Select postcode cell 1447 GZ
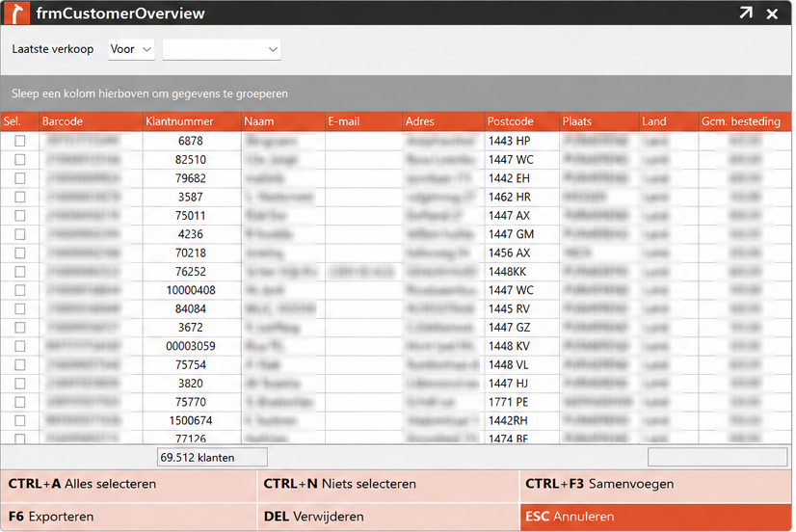The width and height of the screenshot is (796, 532). click(522, 328)
